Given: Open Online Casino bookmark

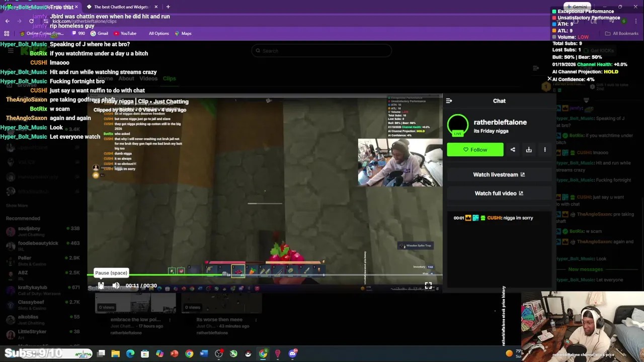Looking at the screenshot, I should point(42,33).
